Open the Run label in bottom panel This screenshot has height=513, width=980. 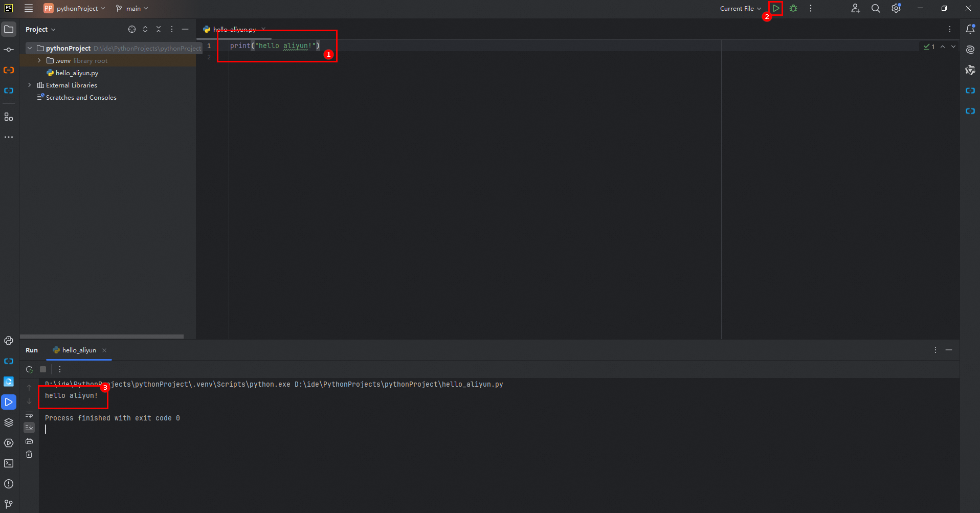32,350
